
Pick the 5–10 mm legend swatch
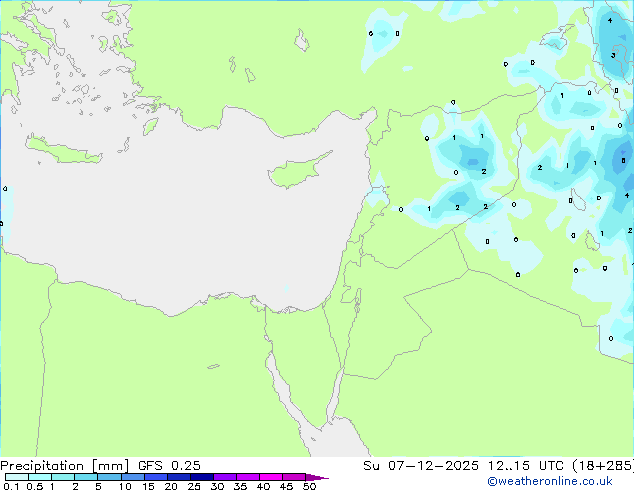[109, 477]
